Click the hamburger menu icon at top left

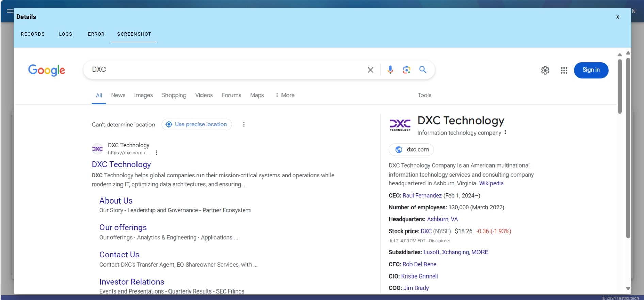click(x=10, y=11)
